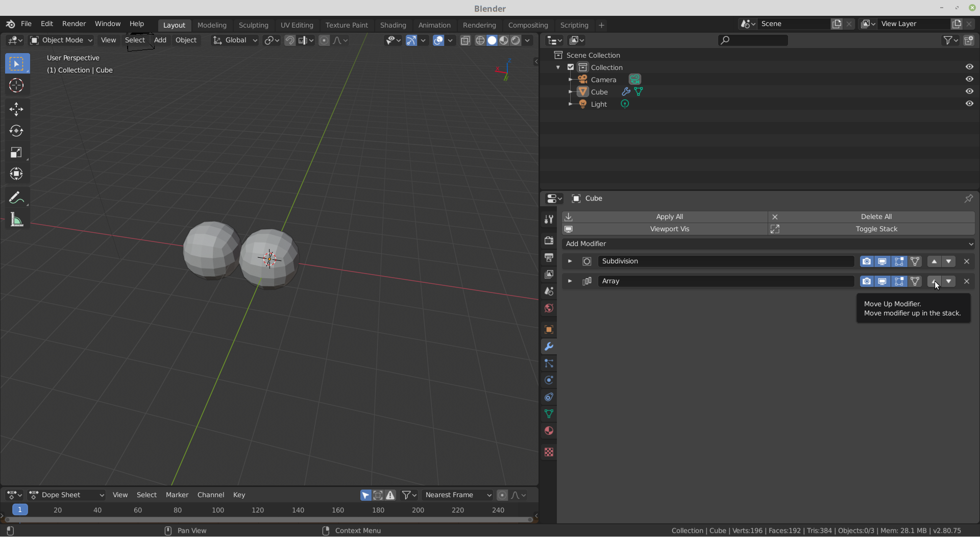Switch to the Sculpting tab

[x=254, y=25]
